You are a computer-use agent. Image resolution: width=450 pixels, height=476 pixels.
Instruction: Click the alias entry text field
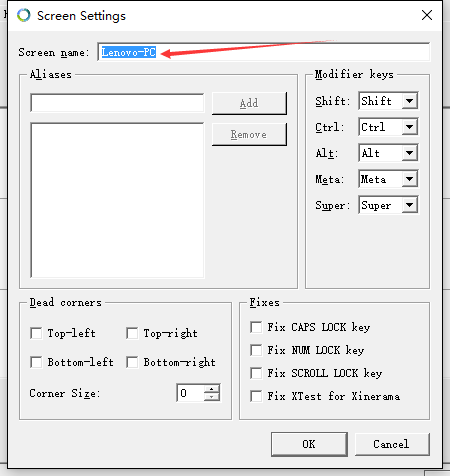point(117,103)
